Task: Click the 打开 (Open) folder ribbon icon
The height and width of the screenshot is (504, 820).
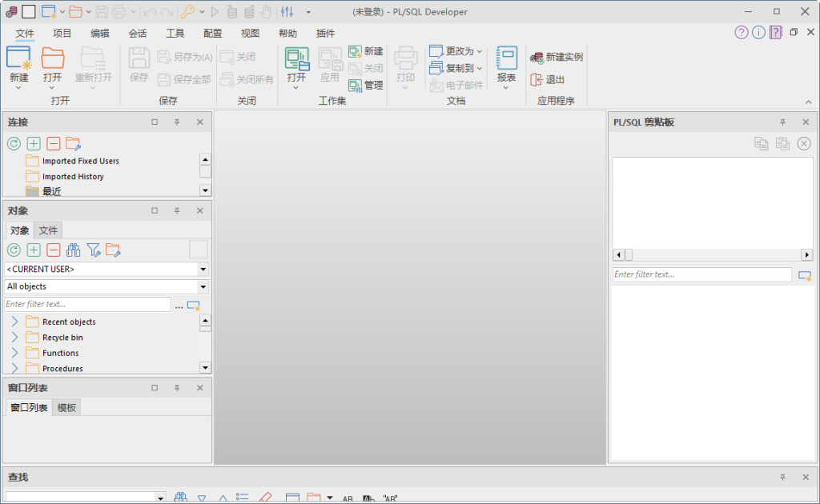Action: tap(52, 58)
